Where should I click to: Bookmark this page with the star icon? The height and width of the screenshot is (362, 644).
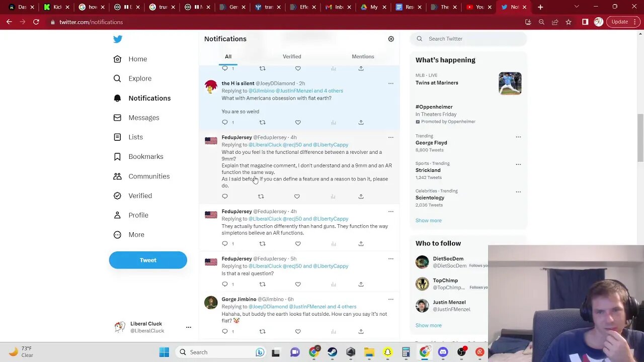569,22
